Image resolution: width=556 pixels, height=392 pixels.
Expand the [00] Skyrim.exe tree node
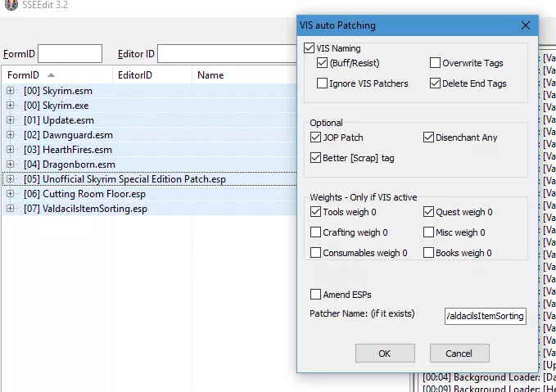coord(10,106)
